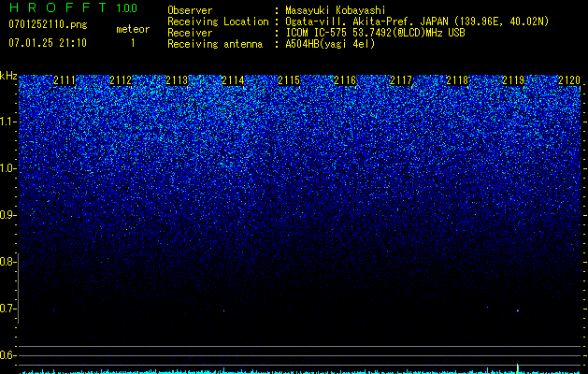Click time marker 2117

click(x=401, y=80)
